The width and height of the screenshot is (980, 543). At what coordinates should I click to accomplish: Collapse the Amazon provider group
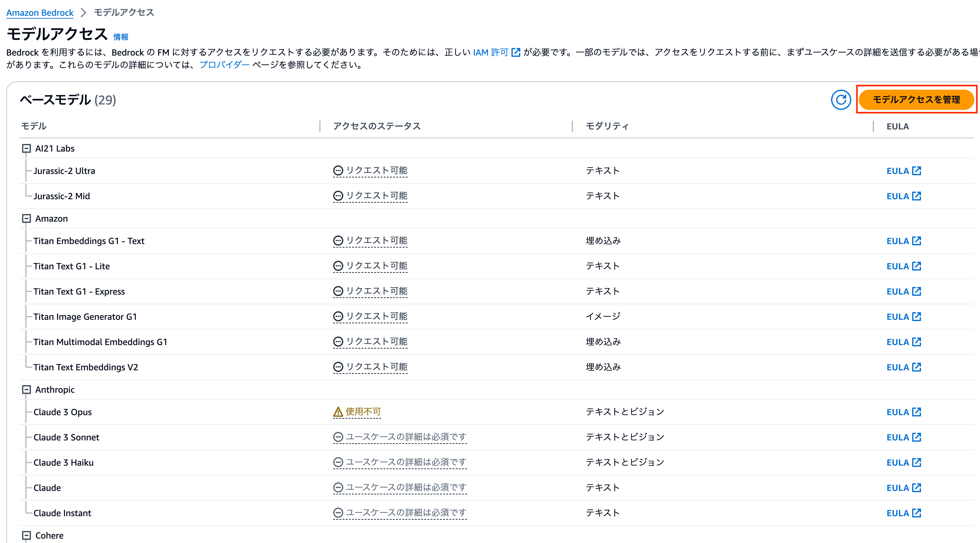26,218
